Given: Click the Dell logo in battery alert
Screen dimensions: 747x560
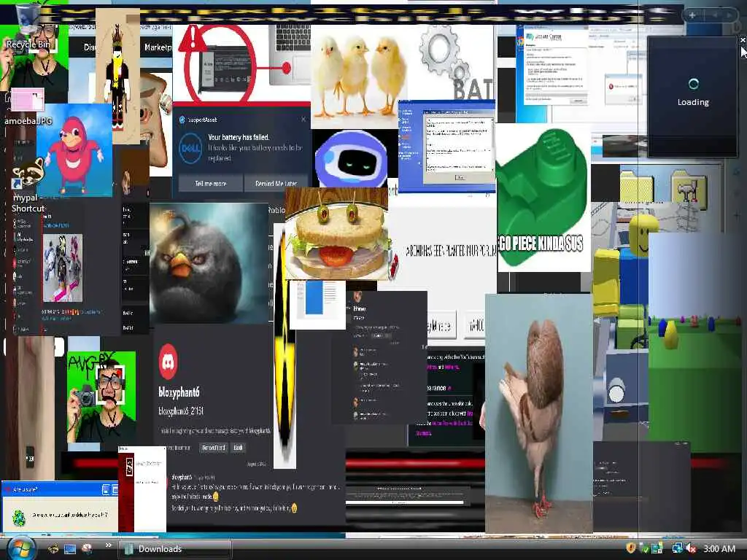Looking at the screenshot, I should [190, 148].
